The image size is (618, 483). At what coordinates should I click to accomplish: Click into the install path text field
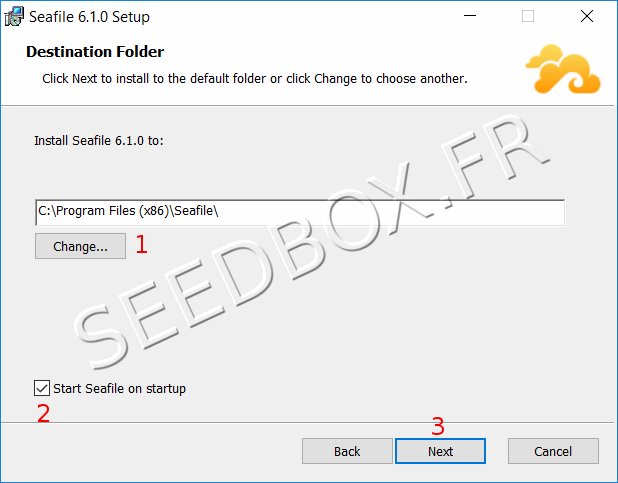tap(300, 213)
